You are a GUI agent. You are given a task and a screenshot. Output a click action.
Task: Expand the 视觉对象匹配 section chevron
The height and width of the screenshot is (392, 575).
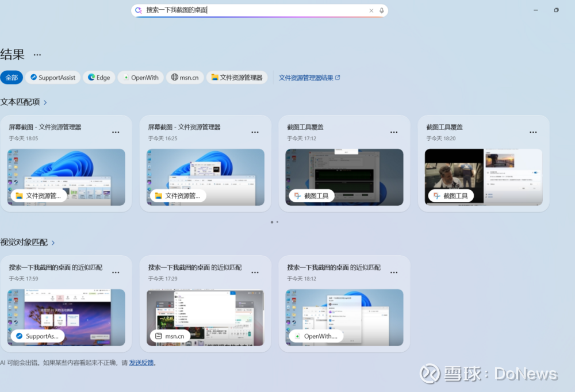tap(53, 243)
